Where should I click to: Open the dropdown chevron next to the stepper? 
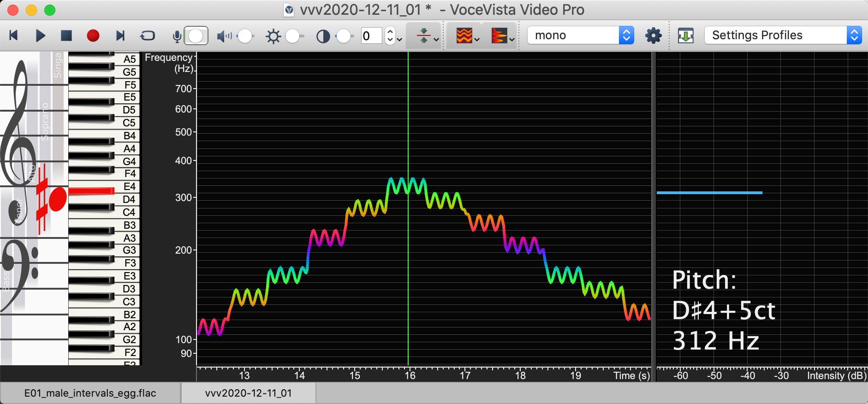pyautogui.click(x=399, y=39)
